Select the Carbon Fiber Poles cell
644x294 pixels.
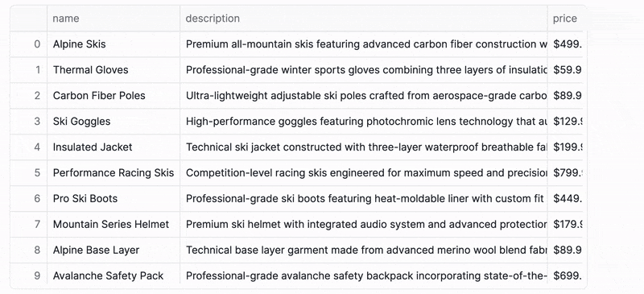[x=114, y=96]
